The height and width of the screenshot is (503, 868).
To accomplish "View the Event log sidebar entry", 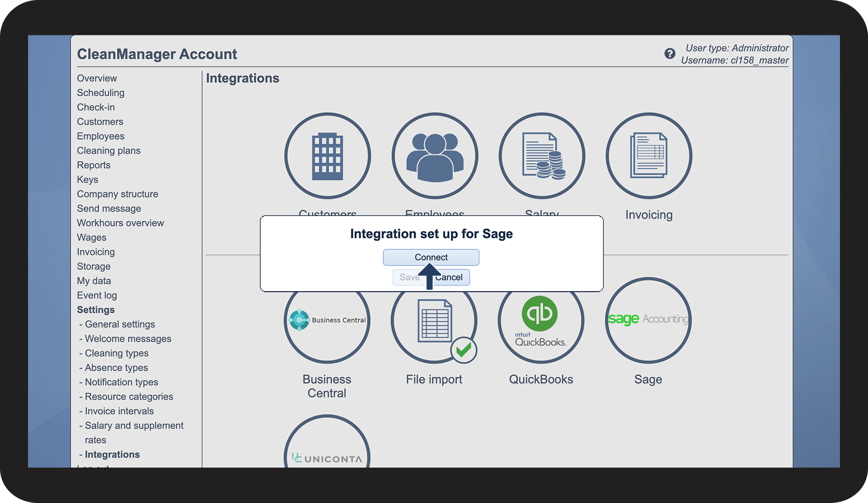I will pos(97,296).
